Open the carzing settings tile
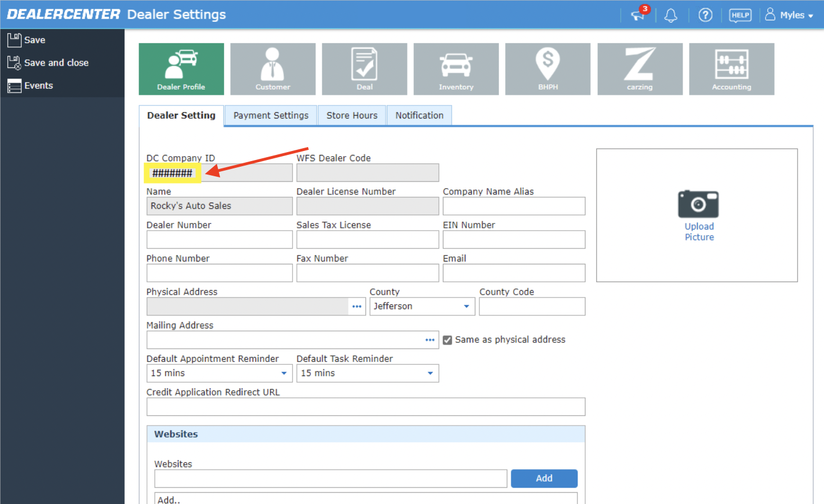 [x=640, y=69]
